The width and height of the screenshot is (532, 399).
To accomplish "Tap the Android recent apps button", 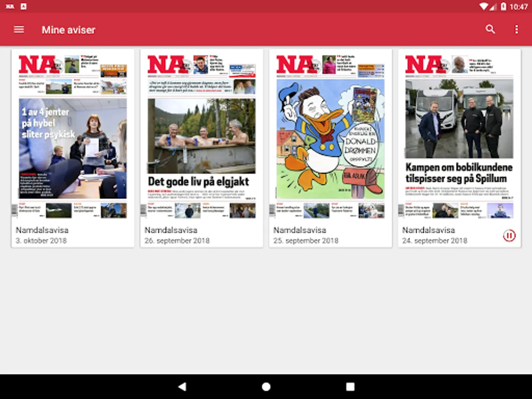I will 350,387.
